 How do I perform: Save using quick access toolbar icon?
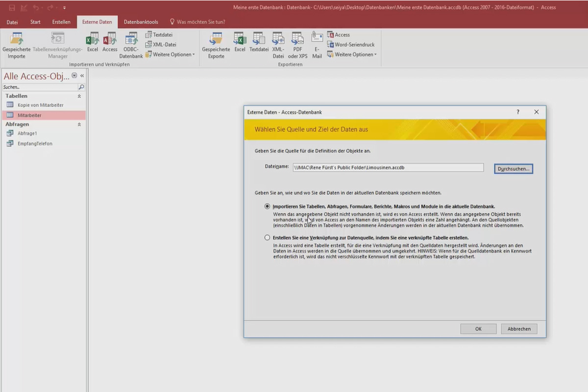click(12, 7)
